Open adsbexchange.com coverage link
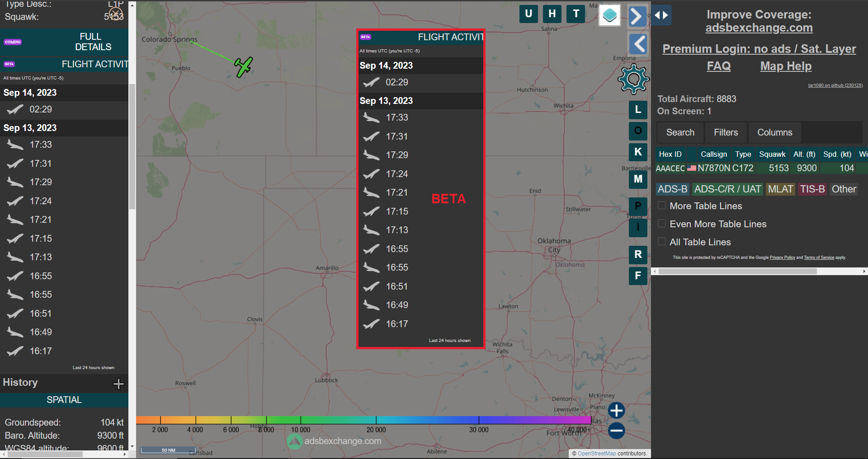Image resolution: width=868 pixels, height=459 pixels. point(759,28)
